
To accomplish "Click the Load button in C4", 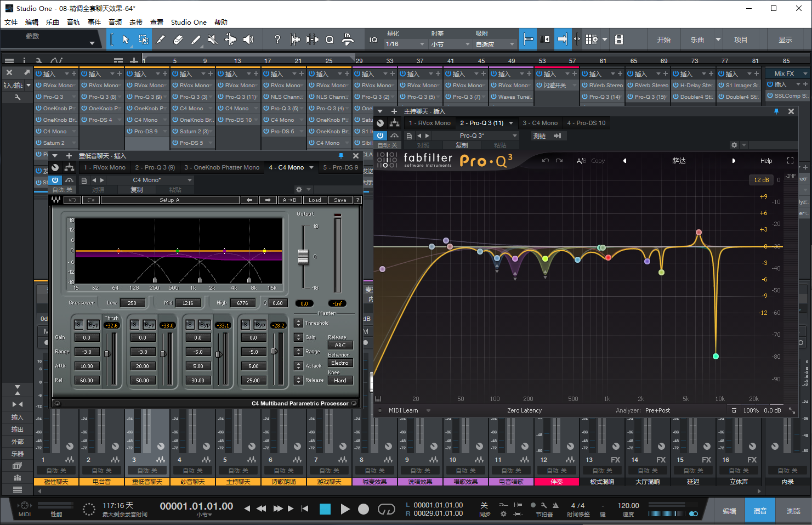I will click(315, 200).
